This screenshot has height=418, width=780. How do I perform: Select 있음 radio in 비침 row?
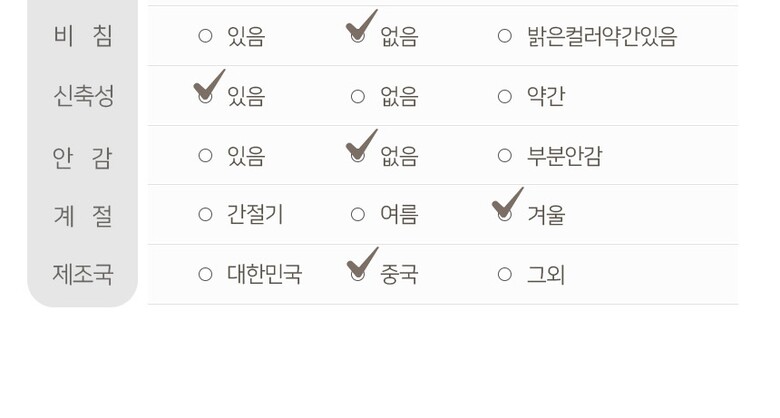205,37
